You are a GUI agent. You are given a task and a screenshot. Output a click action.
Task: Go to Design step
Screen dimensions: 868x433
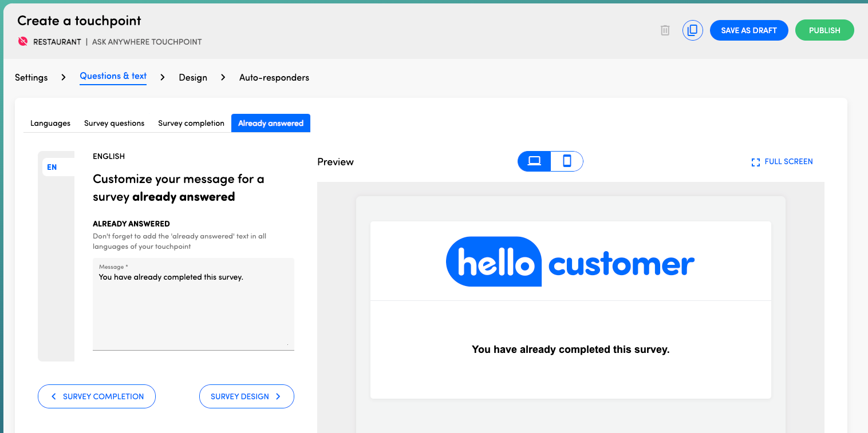(193, 77)
